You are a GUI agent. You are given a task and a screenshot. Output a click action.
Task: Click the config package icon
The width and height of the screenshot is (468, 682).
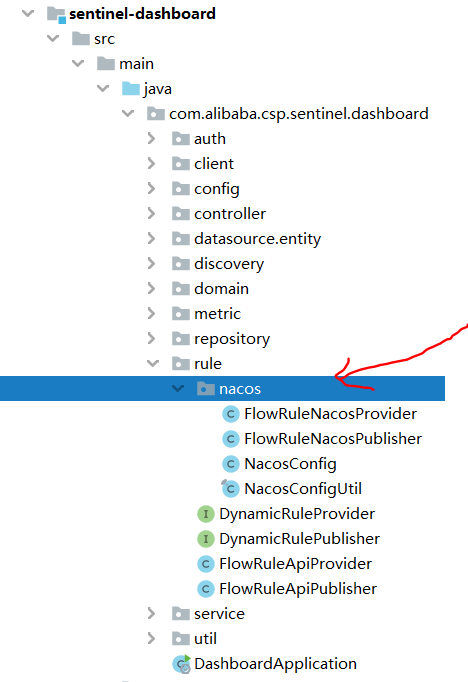(x=181, y=189)
